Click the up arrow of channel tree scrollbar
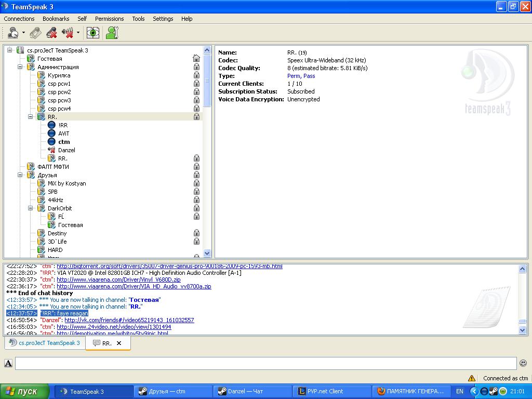 point(207,50)
